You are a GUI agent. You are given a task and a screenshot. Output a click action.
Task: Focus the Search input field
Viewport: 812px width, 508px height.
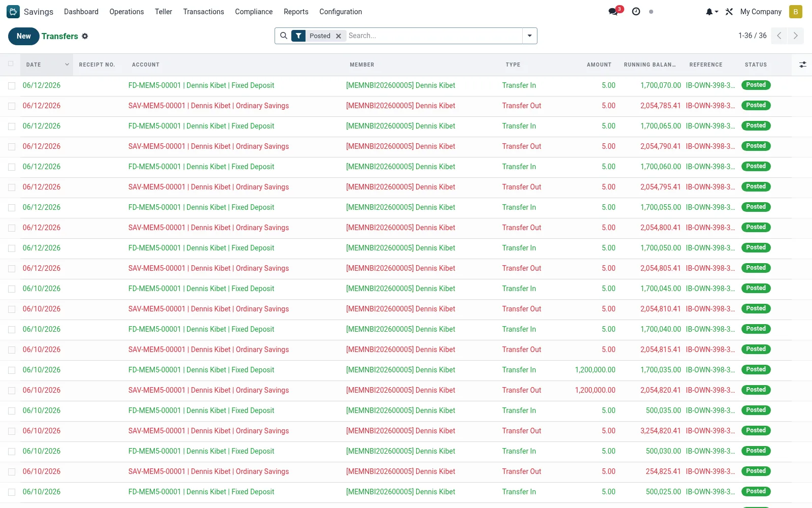click(x=434, y=36)
